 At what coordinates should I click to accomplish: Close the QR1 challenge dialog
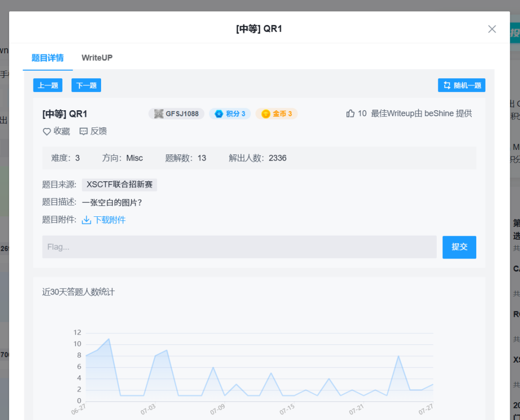(x=492, y=29)
